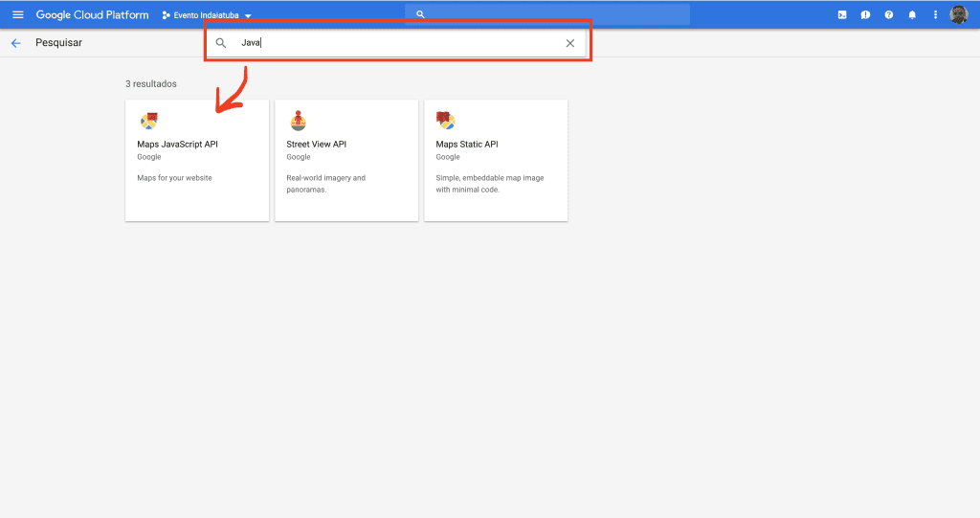
Task: Select the Maps Static API card
Action: pos(496,161)
